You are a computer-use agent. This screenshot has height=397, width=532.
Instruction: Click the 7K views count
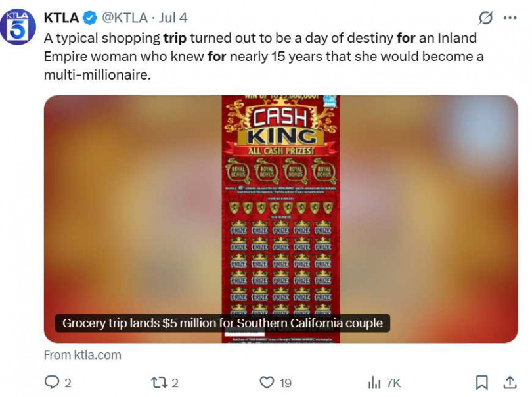tap(393, 383)
